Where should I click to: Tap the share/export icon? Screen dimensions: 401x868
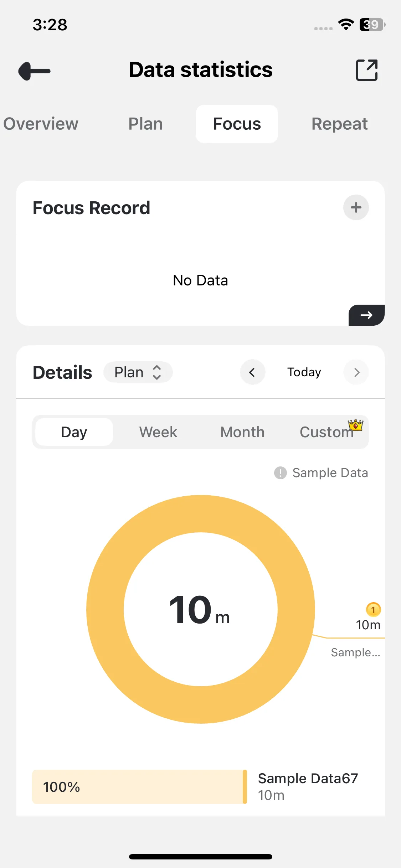[x=367, y=70]
